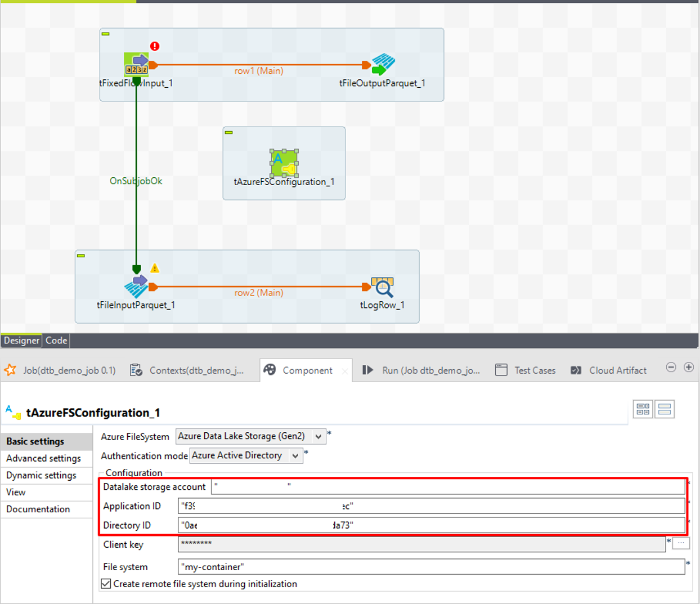Open the Cloud Artifact tab

(609, 370)
